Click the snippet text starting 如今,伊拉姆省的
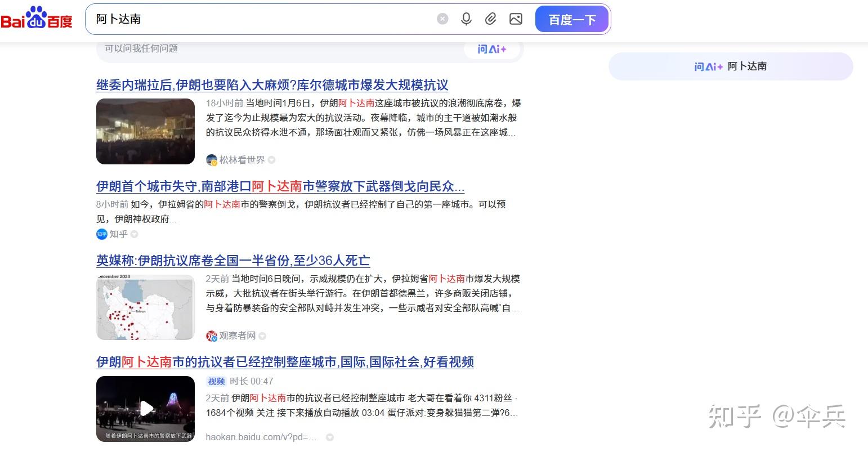 pos(301,212)
